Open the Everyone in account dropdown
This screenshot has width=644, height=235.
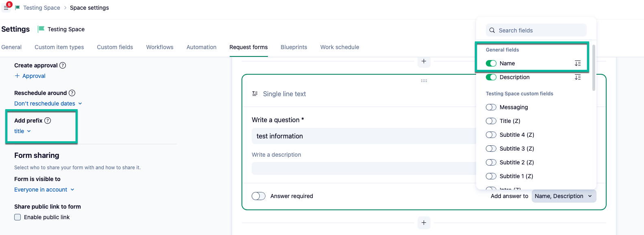click(x=44, y=190)
